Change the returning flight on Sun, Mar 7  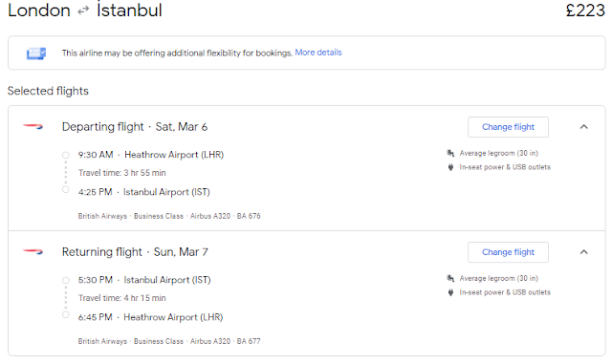[508, 252]
